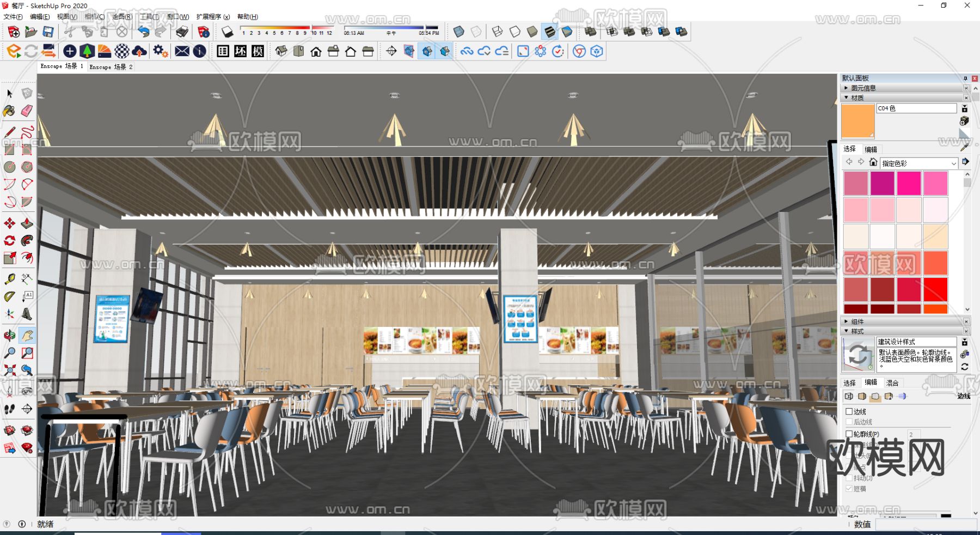Select the Pan hand tool
This screenshot has width=980, height=535.
click(x=27, y=336)
